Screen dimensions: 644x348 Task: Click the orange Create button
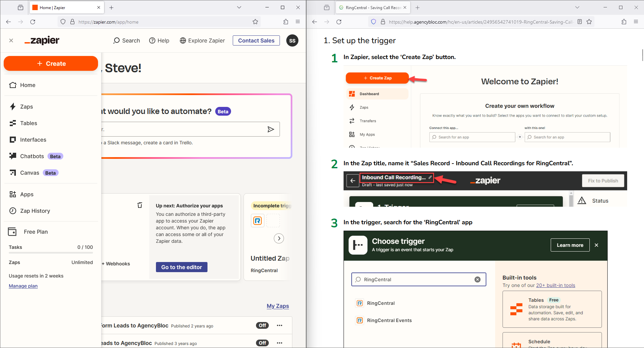[x=51, y=63]
